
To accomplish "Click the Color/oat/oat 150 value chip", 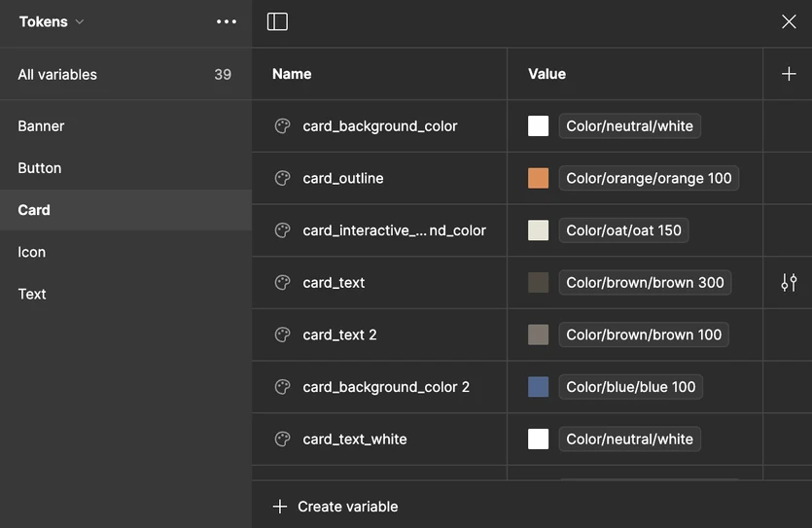I will click(x=623, y=230).
